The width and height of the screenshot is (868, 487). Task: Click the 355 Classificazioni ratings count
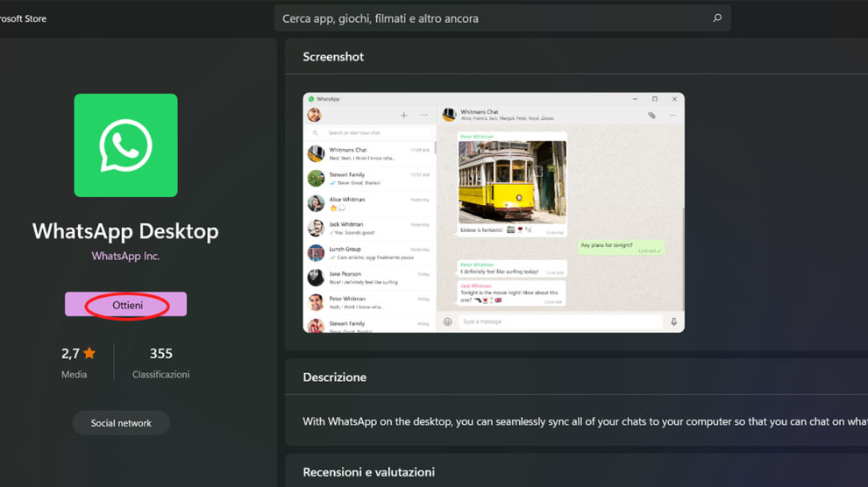(x=160, y=363)
